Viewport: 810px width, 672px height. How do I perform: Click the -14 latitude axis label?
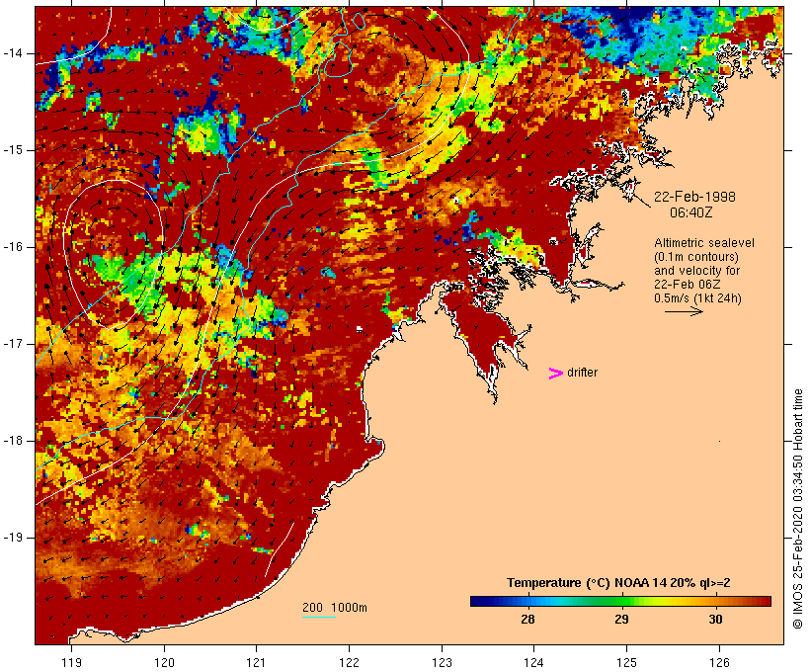point(13,53)
